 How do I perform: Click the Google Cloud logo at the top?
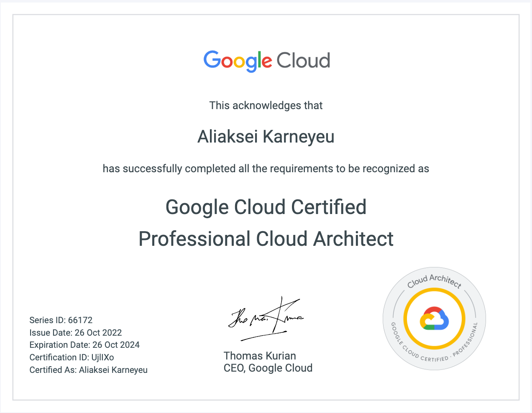[266, 60]
